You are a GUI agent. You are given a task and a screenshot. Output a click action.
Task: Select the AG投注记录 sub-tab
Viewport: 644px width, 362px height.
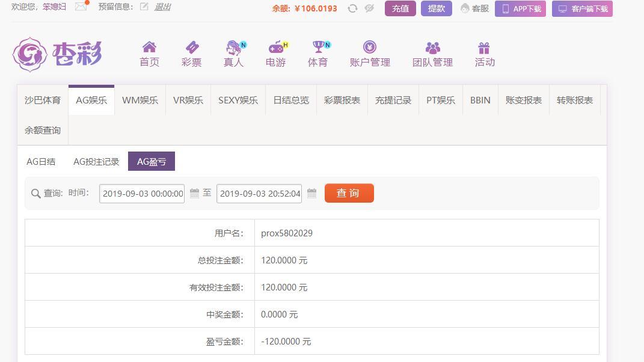(x=96, y=162)
